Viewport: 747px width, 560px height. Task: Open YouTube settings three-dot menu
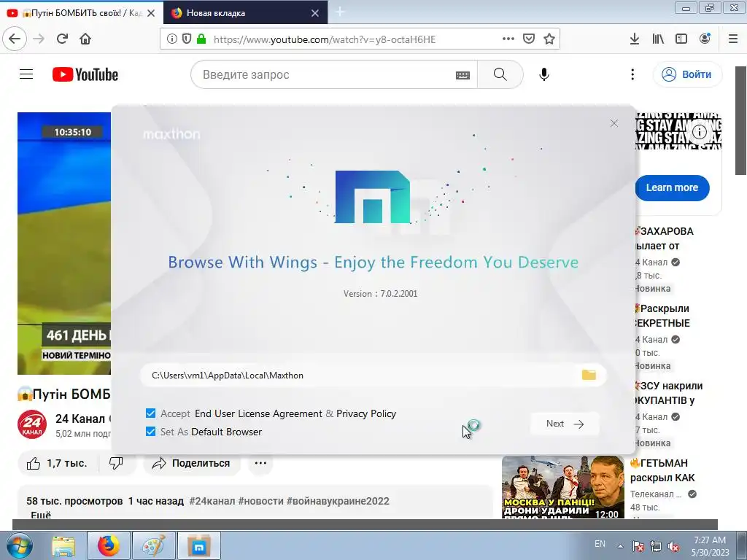632,74
